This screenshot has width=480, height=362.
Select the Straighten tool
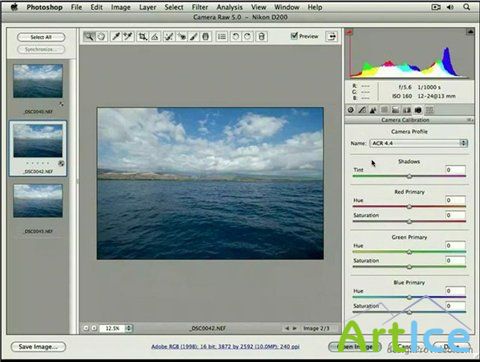point(155,36)
